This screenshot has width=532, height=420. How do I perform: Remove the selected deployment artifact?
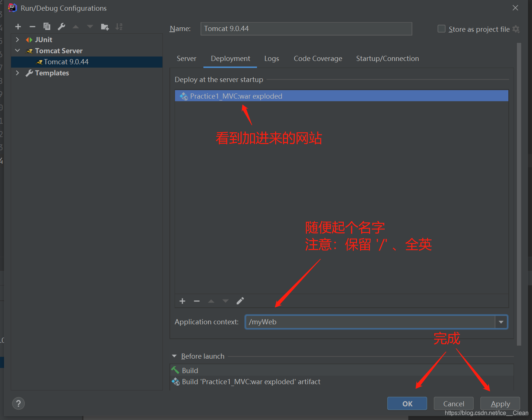coord(196,301)
